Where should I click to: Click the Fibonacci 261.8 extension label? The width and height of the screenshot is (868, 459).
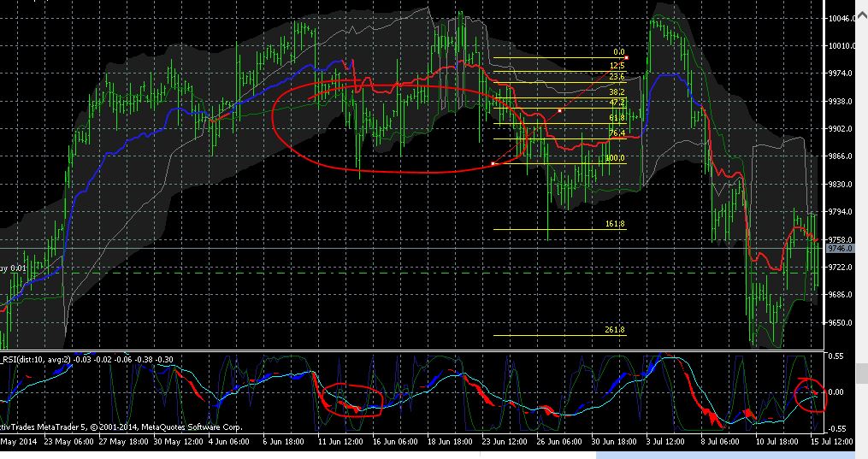pyautogui.click(x=615, y=330)
